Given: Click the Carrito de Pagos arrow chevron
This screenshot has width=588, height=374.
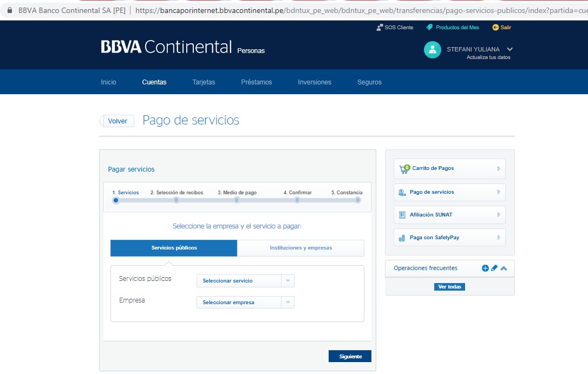Looking at the screenshot, I should (x=498, y=169).
